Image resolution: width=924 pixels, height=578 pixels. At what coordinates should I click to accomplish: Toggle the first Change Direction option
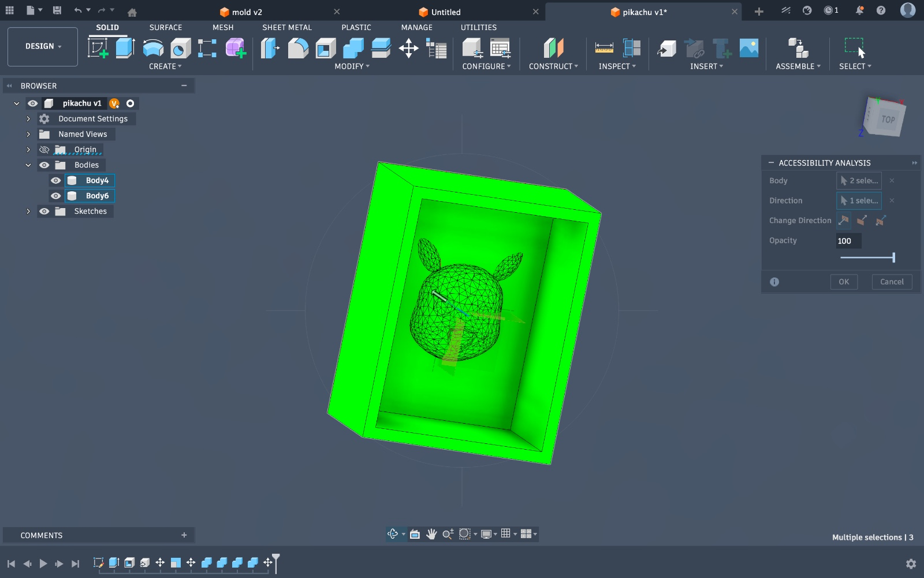pos(844,220)
